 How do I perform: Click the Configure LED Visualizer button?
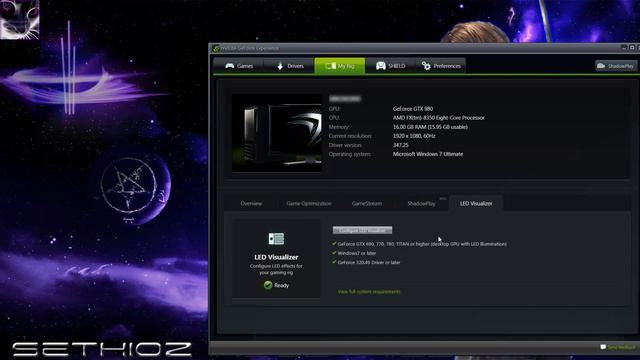pos(362,230)
